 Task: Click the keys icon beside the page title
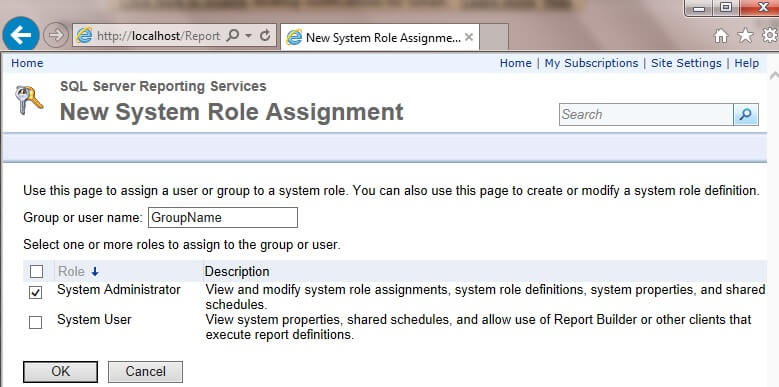pos(28,100)
